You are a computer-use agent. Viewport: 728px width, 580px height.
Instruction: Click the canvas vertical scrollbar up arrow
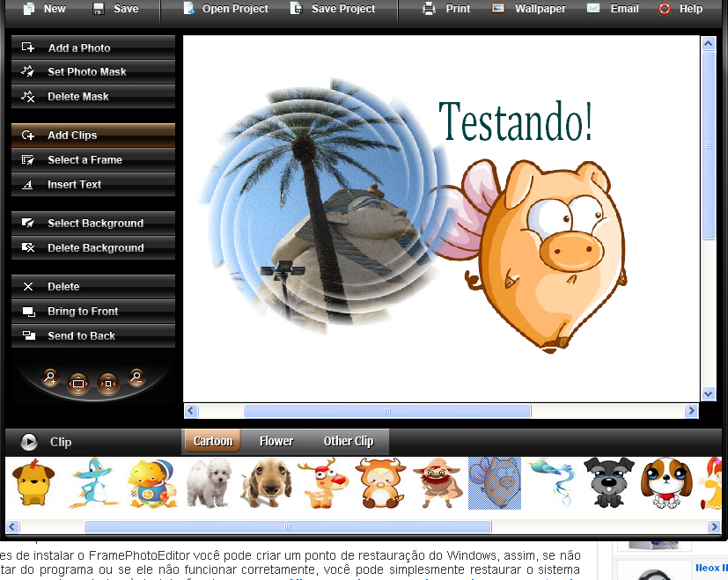(708, 44)
